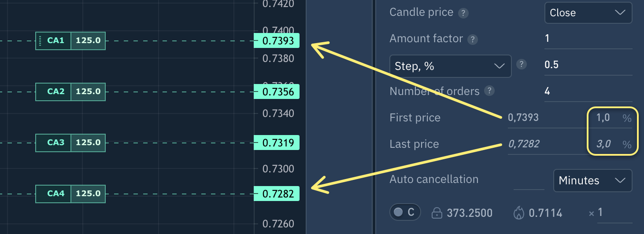Click the Amount factor input field
Image resolution: width=644 pixels, height=234 pixels.
[588, 39]
